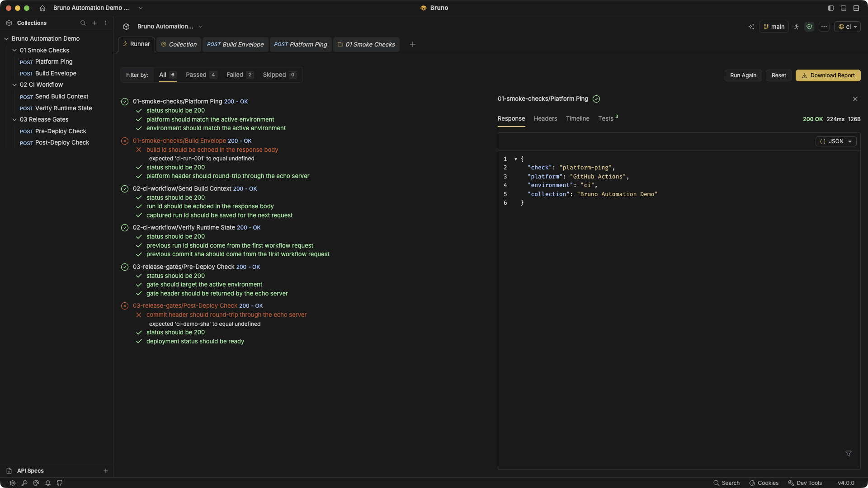The height and width of the screenshot is (488, 868).
Task: Switch to the Runner tab
Action: coord(137,44)
